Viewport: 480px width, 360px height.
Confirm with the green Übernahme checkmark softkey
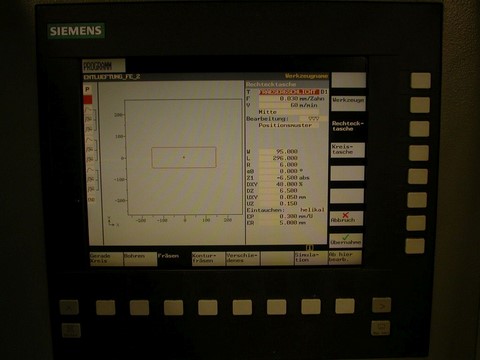(346, 240)
